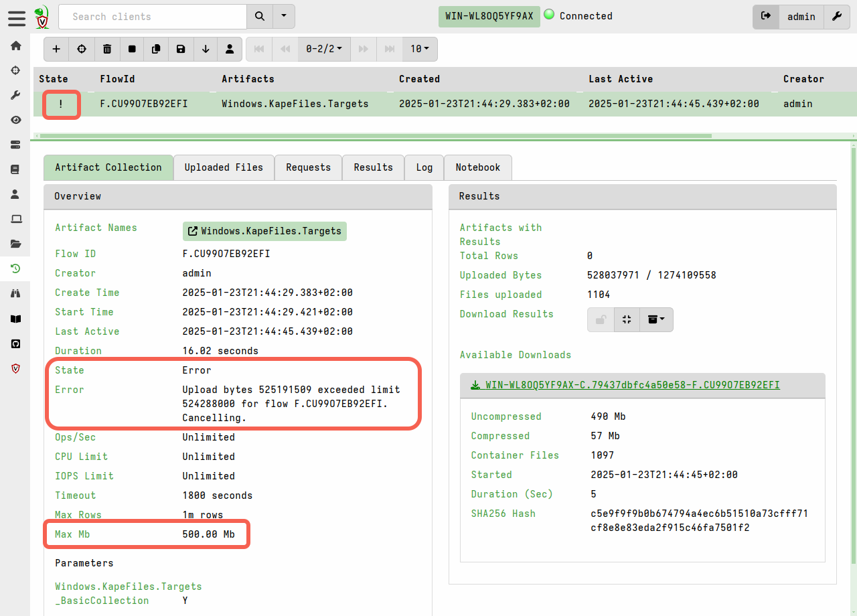Copy the selected collection
This screenshot has height=616, width=857.
tap(157, 49)
